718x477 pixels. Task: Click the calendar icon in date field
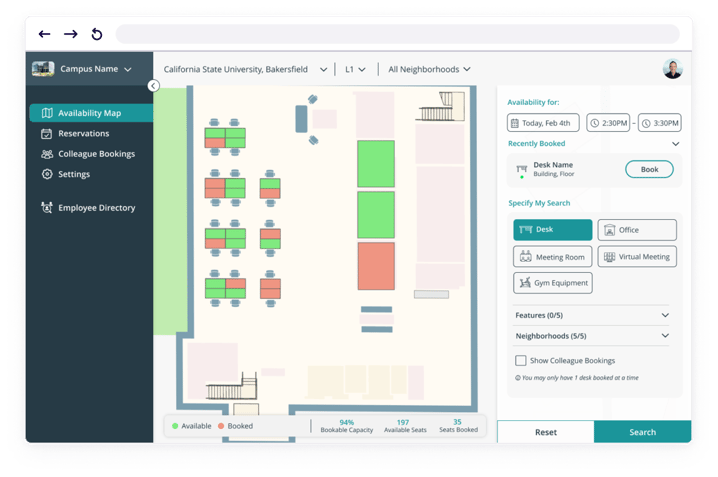point(515,124)
